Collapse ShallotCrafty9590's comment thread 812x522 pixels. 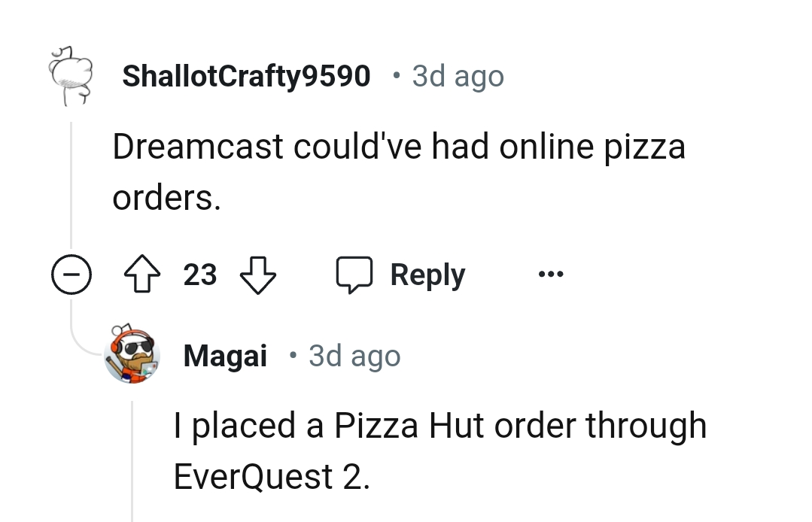coord(71,275)
